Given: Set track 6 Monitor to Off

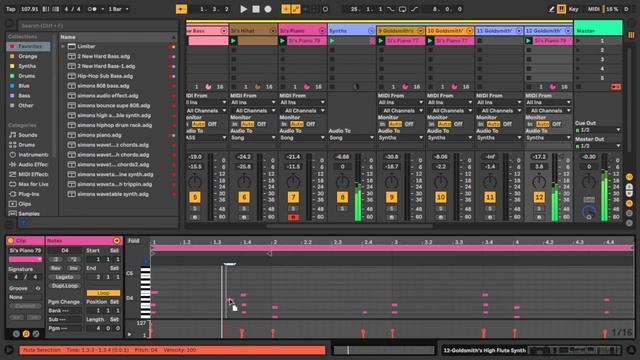Looking at the screenshot, I should [261, 124].
